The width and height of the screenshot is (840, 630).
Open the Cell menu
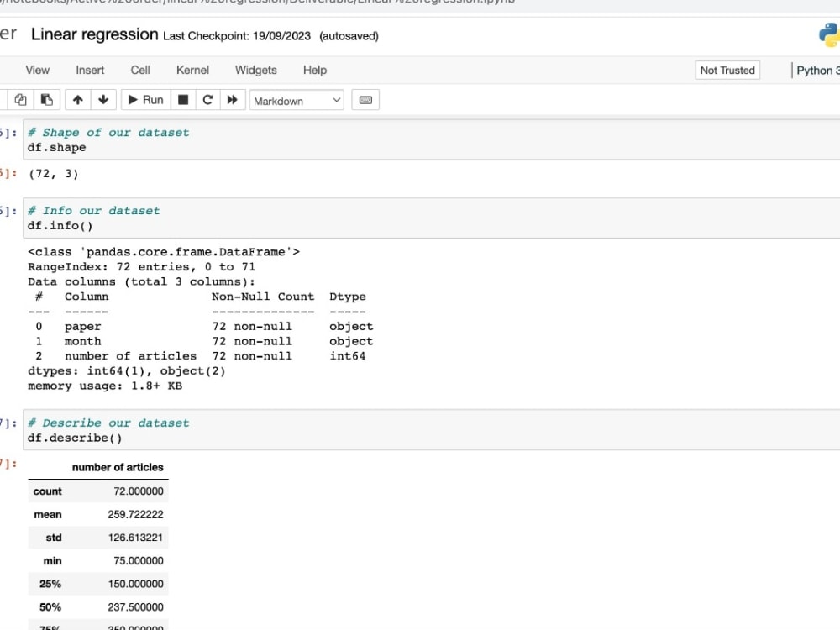pyautogui.click(x=140, y=71)
